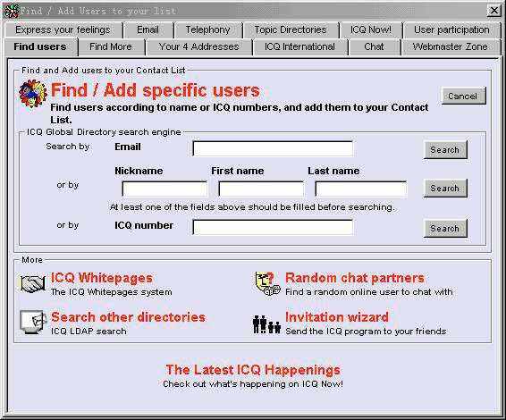
Task: Open The Latest ICQ Happenings link
Action: [253, 370]
